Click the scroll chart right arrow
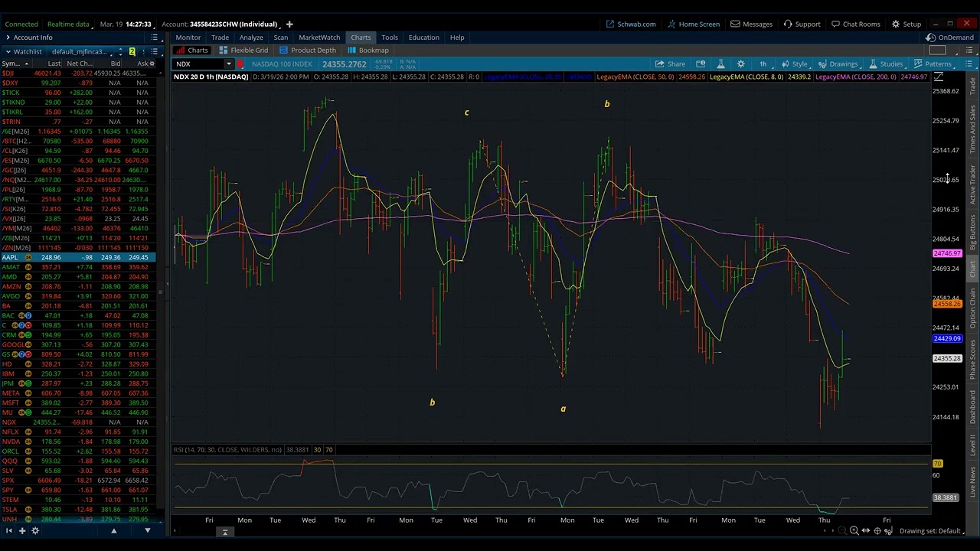980x551 pixels. point(833,530)
